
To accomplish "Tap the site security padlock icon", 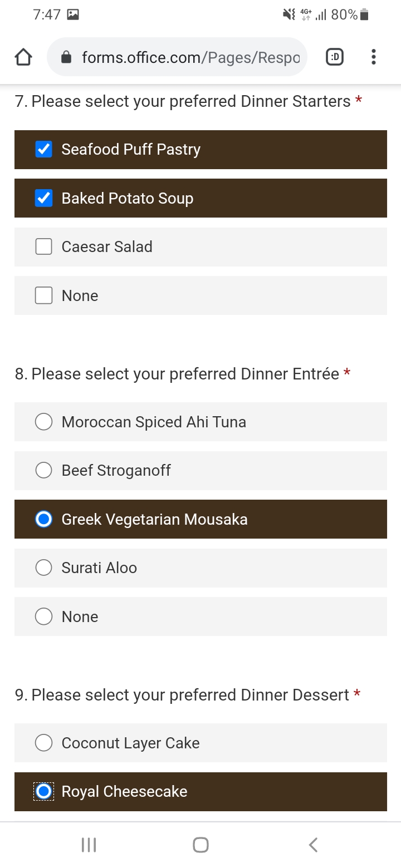I will click(x=66, y=57).
